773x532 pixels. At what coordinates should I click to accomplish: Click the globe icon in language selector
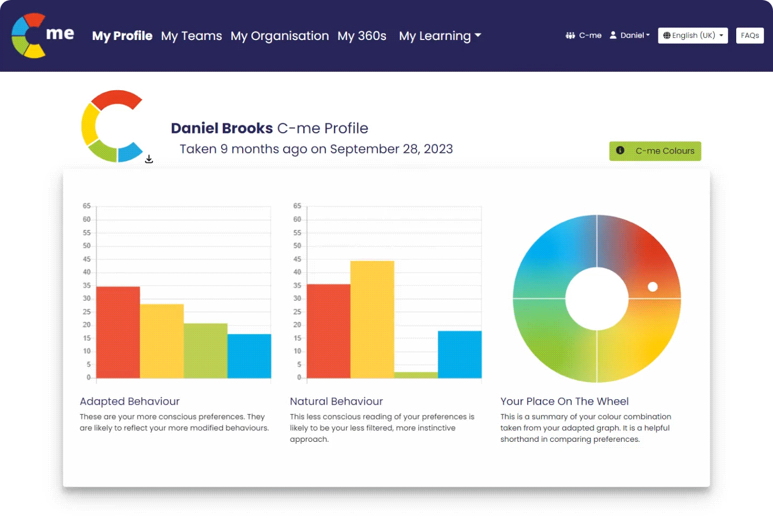coord(667,36)
